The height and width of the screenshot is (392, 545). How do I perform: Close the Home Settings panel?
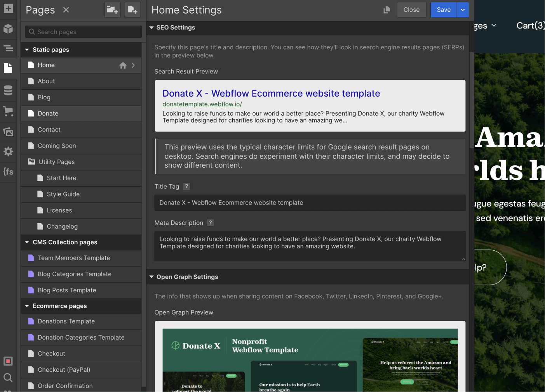point(411,10)
